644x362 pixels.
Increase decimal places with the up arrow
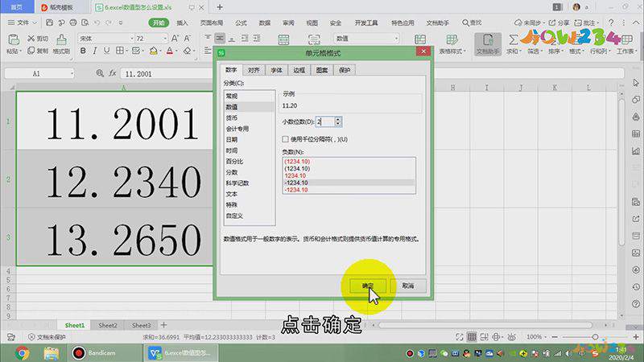click(x=338, y=119)
